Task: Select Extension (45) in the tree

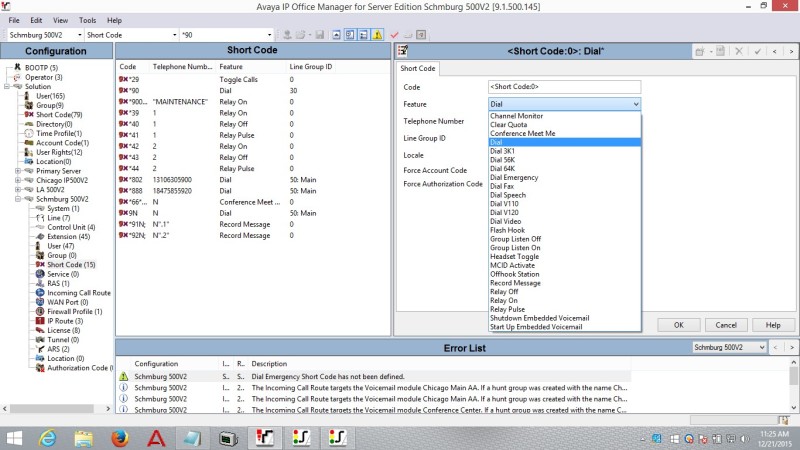Action: point(68,237)
